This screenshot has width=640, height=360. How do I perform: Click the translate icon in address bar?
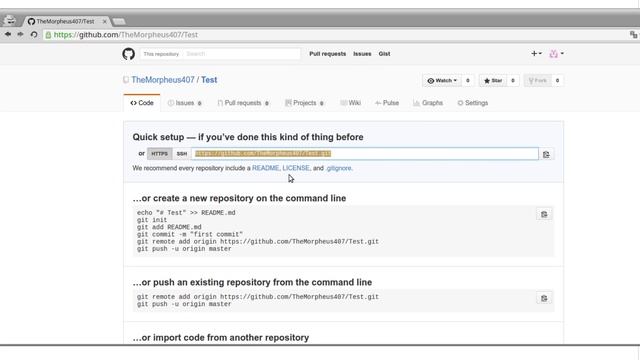pos(633,35)
